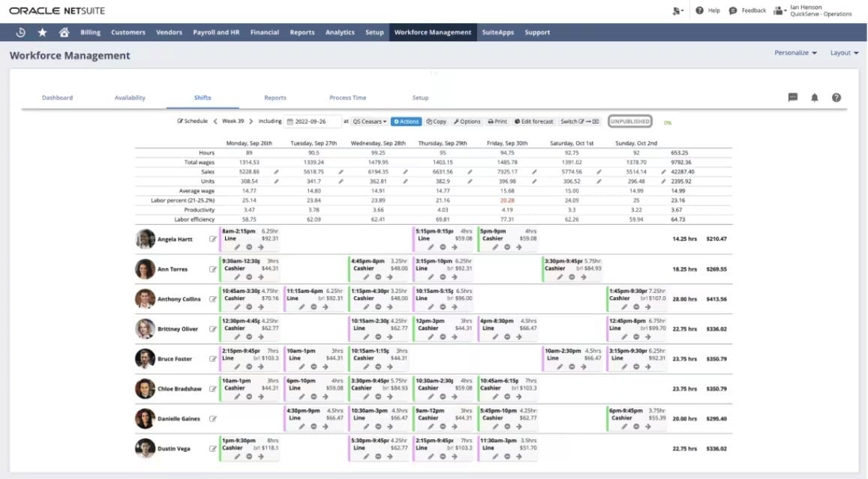Click the Copy button in the schedule toolbar
The width and height of the screenshot is (868, 479).
(437, 121)
